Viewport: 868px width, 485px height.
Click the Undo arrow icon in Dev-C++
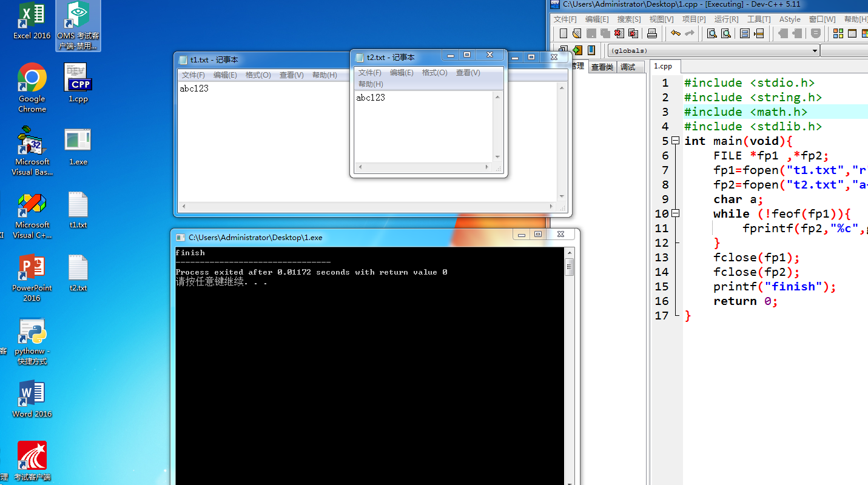pos(675,33)
